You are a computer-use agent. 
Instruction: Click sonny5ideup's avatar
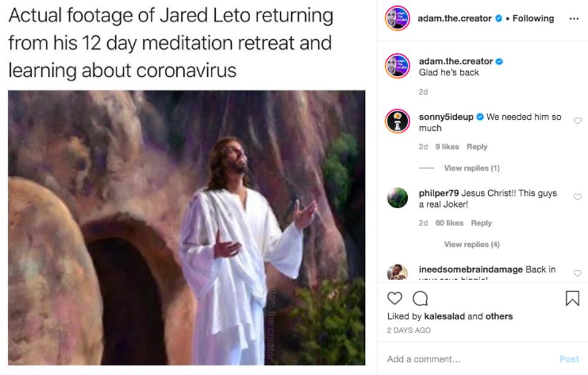tap(397, 122)
